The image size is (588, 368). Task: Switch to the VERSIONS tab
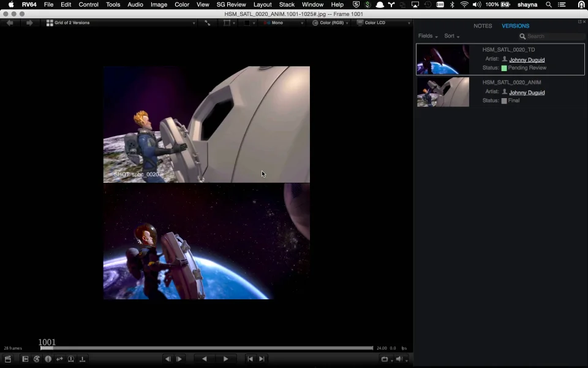515,26
